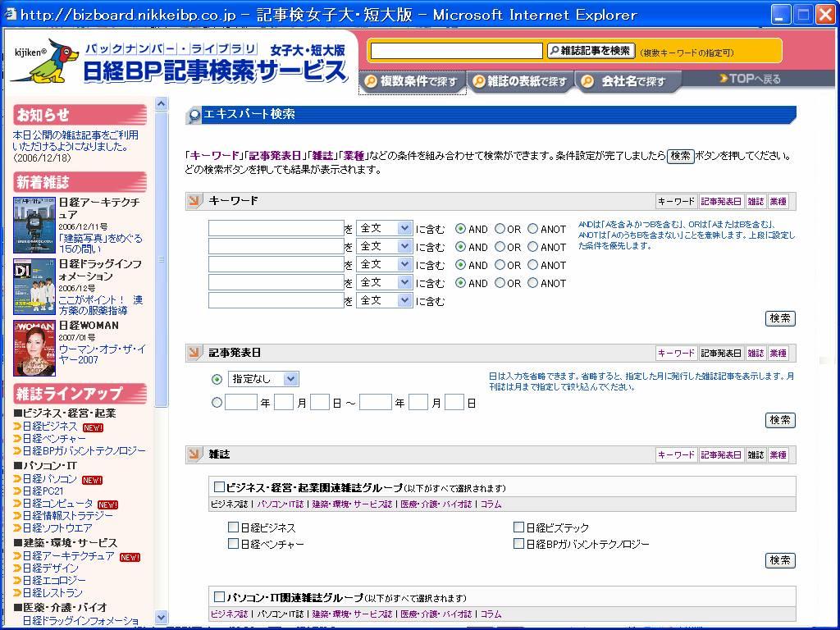This screenshot has height=630, width=840.
Task: Open the 全文 dropdown in the second keyword row
Action: click(x=384, y=246)
